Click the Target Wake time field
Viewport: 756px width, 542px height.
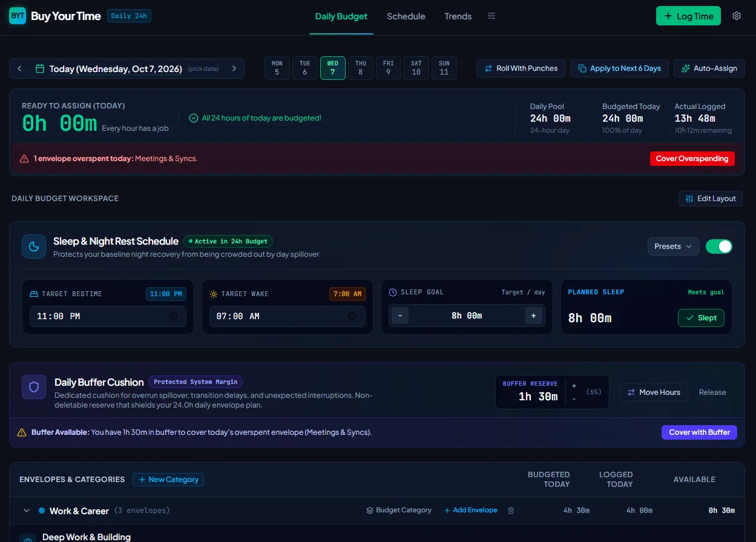coord(288,316)
